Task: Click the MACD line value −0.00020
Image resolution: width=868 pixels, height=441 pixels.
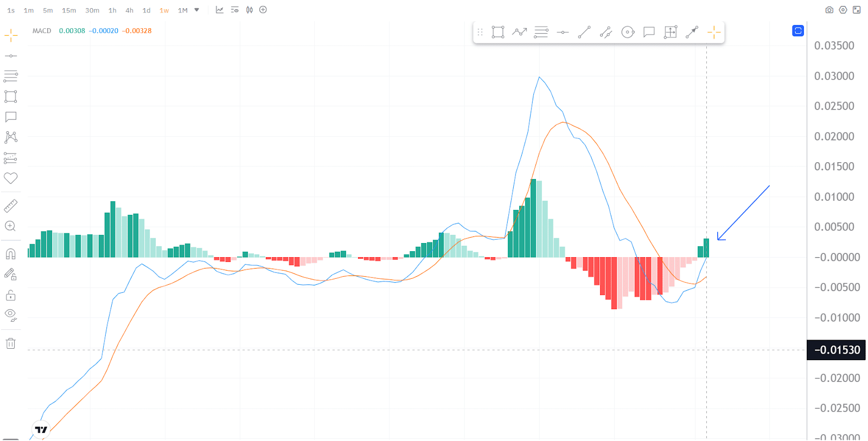Action: click(x=104, y=31)
